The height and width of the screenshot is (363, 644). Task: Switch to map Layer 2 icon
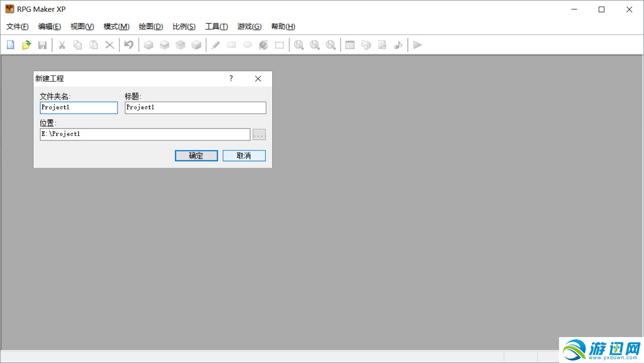165,45
